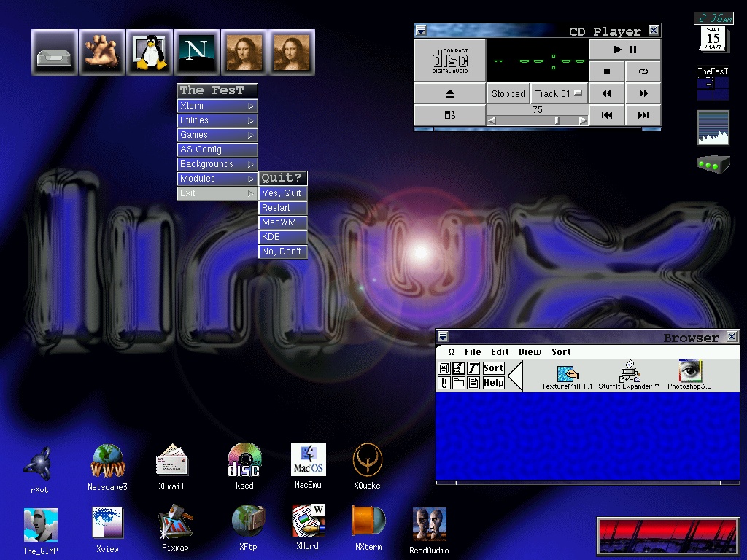Click the calendar date widget showing 15 Mar
The height and width of the screenshot is (560, 747).
(x=713, y=38)
